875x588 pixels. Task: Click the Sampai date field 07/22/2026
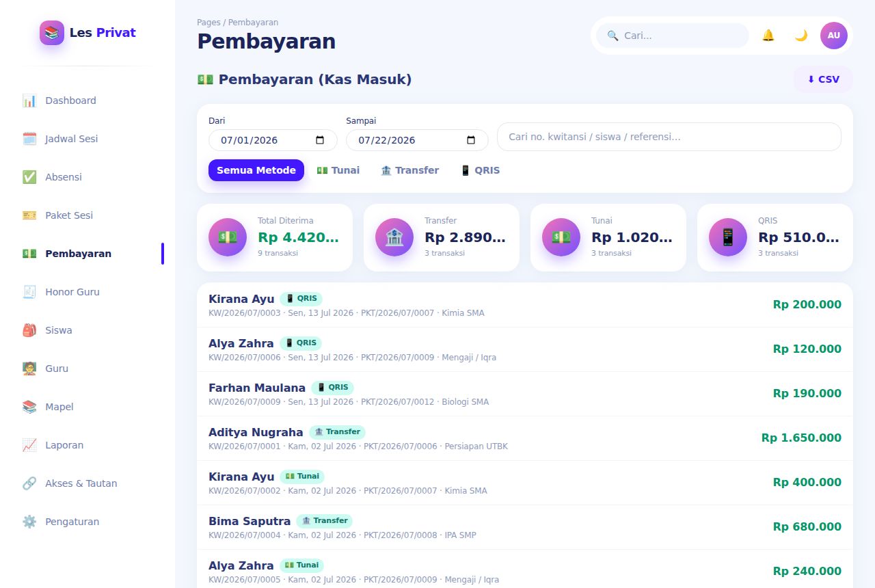pyautogui.click(x=417, y=140)
